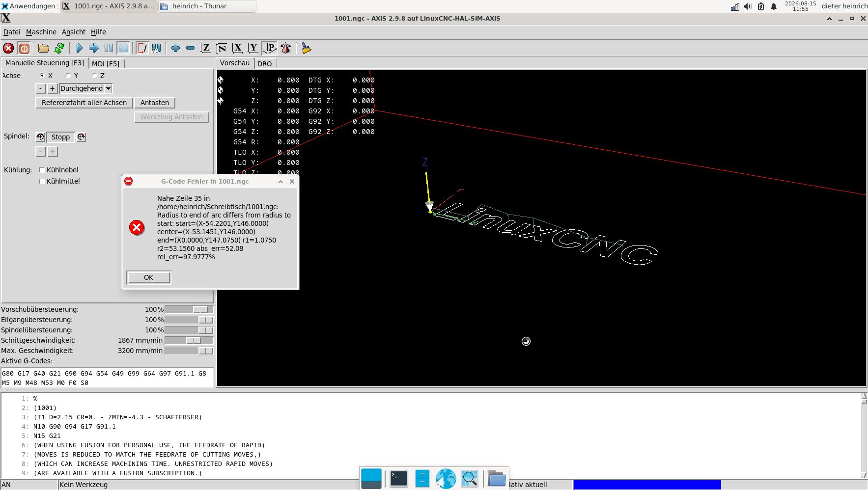This screenshot has width=868, height=490.
Task: Open the terminal emulator in dock
Action: click(x=398, y=478)
